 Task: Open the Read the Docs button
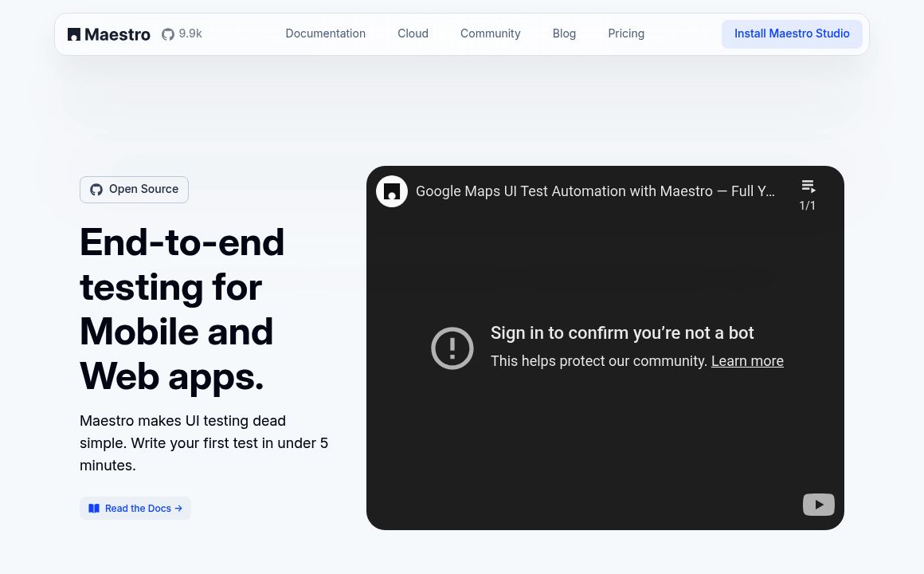135,508
